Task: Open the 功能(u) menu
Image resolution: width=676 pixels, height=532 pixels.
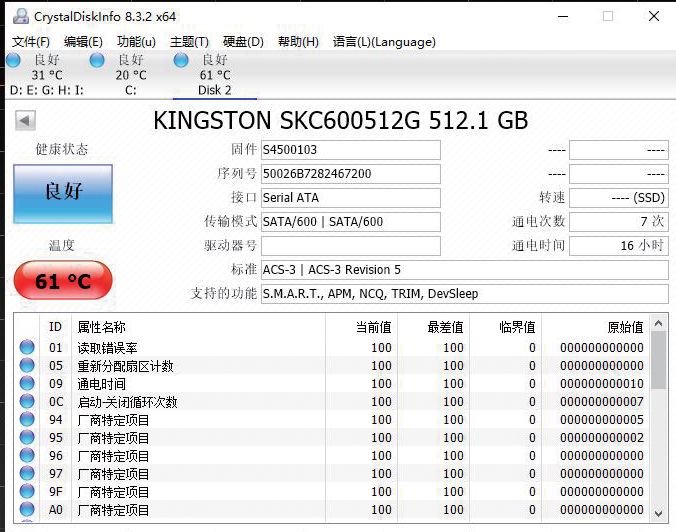Action: [x=136, y=42]
